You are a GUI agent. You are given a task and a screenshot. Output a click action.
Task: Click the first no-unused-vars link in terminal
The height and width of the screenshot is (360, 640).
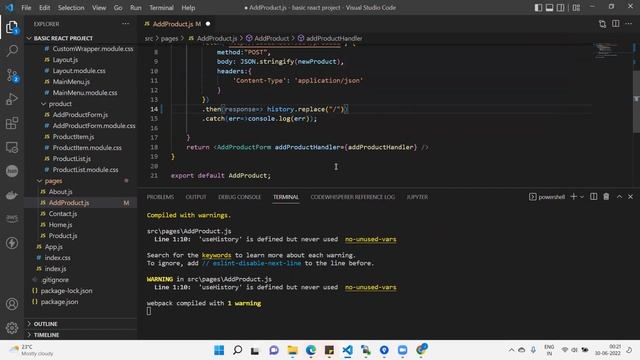point(371,239)
